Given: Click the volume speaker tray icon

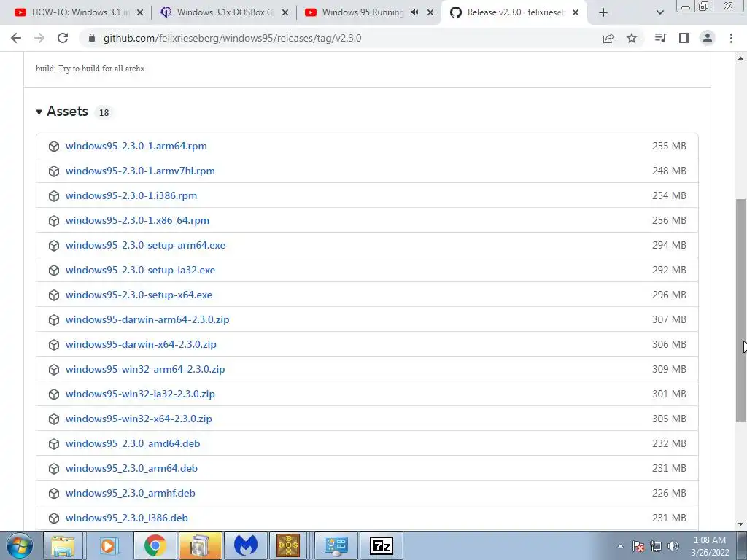Looking at the screenshot, I should click(673, 546).
